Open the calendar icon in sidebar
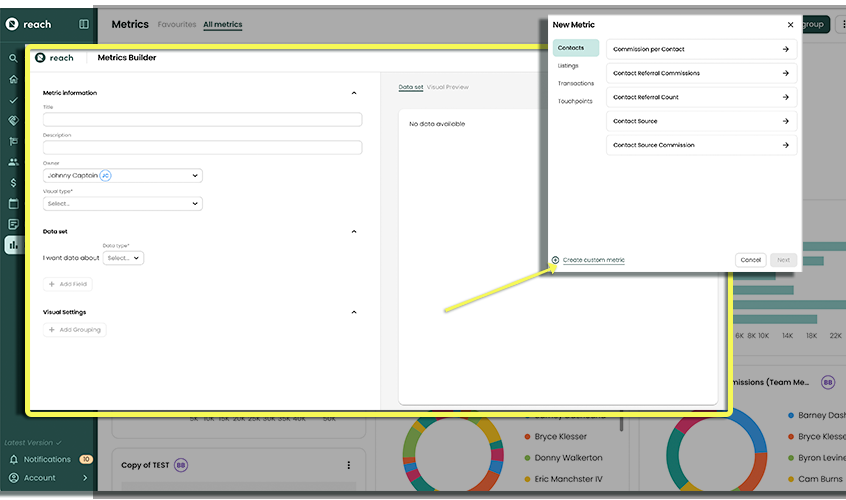Image resolution: width=846 pixels, height=500 pixels. [13, 204]
